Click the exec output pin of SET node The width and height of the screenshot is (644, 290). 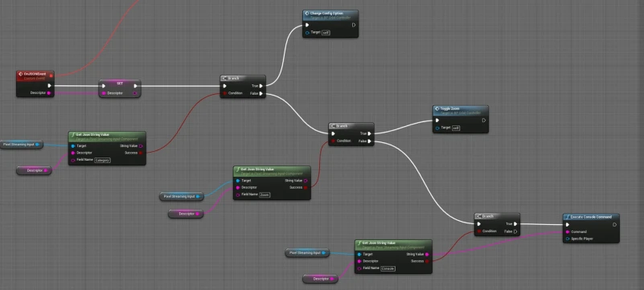(x=136, y=86)
